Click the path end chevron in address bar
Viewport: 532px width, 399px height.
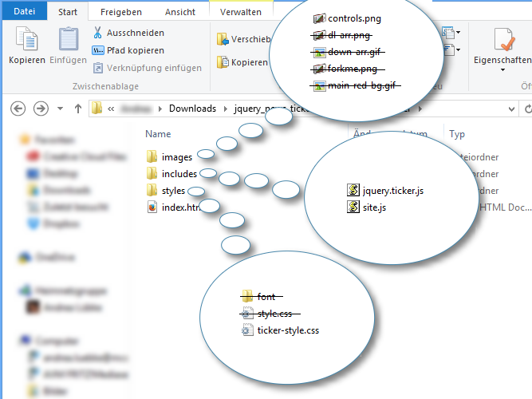pos(420,109)
